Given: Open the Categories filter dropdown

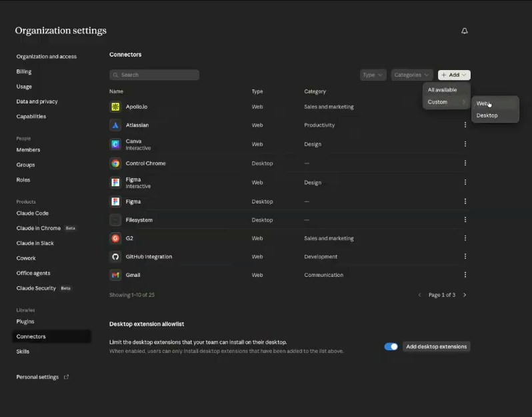Looking at the screenshot, I should pos(411,75).
